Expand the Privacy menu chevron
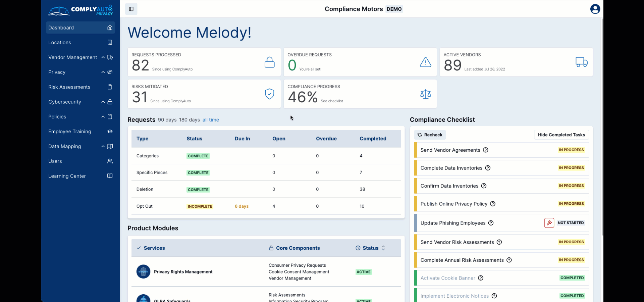The height and width of the screenshot is (302, 644). tap(103, 72)
